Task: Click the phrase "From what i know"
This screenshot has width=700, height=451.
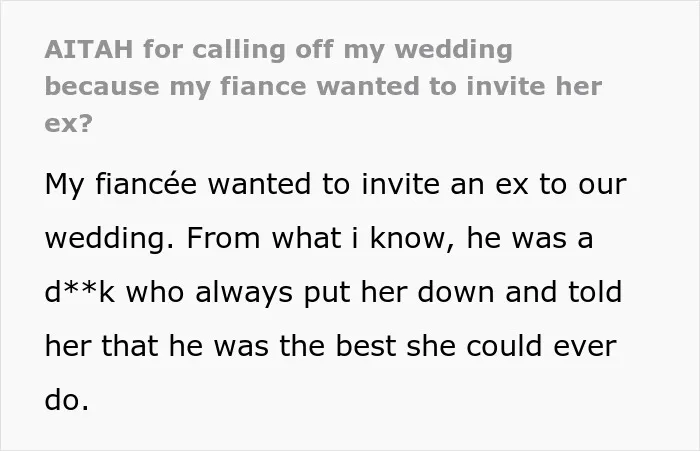Action: pyautogui.click(x=316, y=238)
